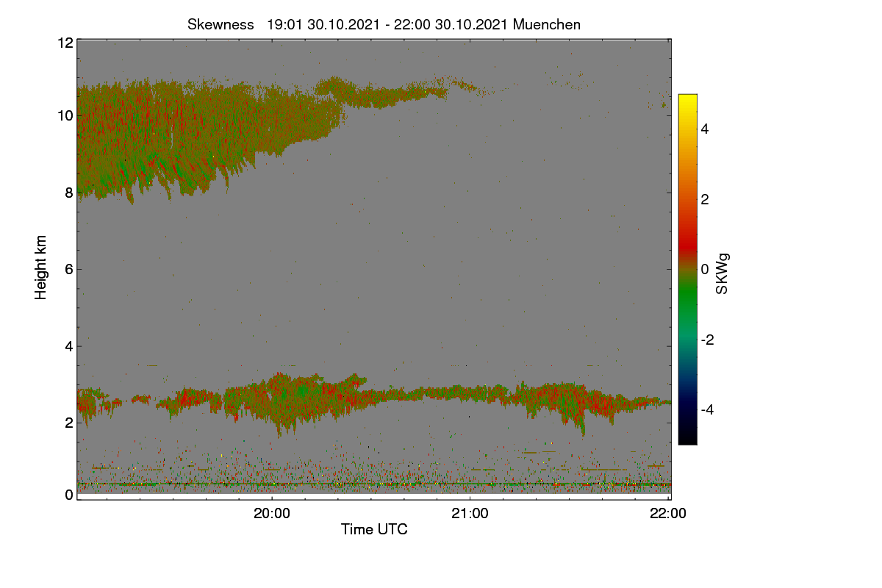Click the 10 height axis label
The height and width of the screenshot is (588, 882).
(x=65, y=115)
